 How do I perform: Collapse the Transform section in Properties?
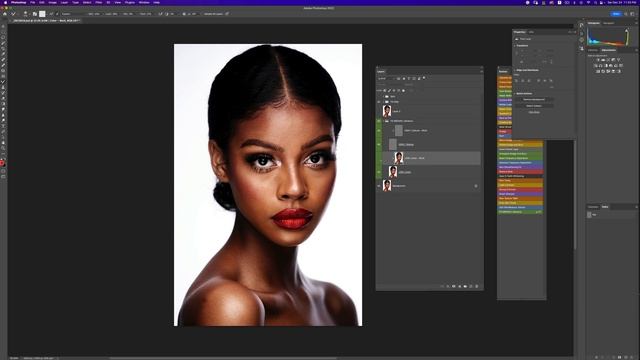[x=515, y=46]
